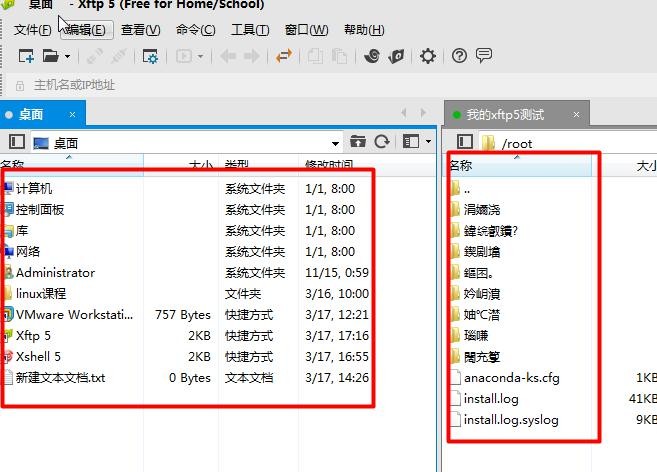Click the Help question-mark icon
This screenshot has height=472, width=657.
coord(459,56)
